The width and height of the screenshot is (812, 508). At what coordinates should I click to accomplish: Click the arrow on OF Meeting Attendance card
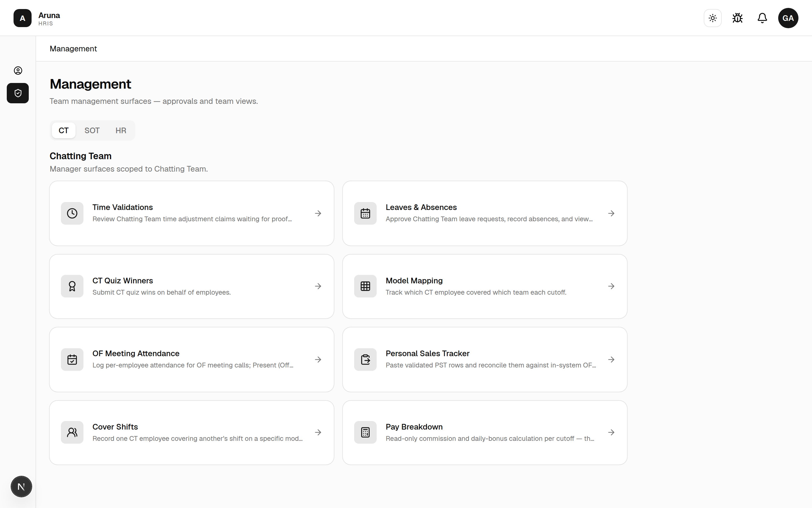click(318, 360)
